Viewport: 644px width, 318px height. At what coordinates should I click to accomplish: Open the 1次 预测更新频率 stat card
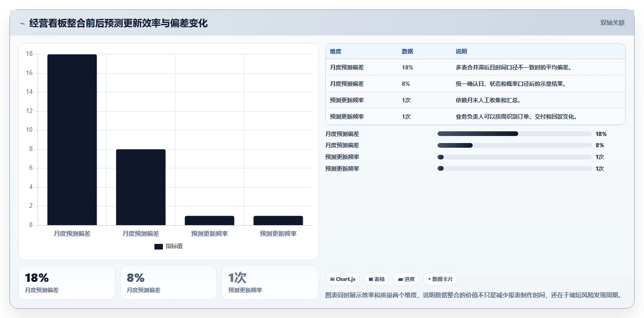point(270,282)
